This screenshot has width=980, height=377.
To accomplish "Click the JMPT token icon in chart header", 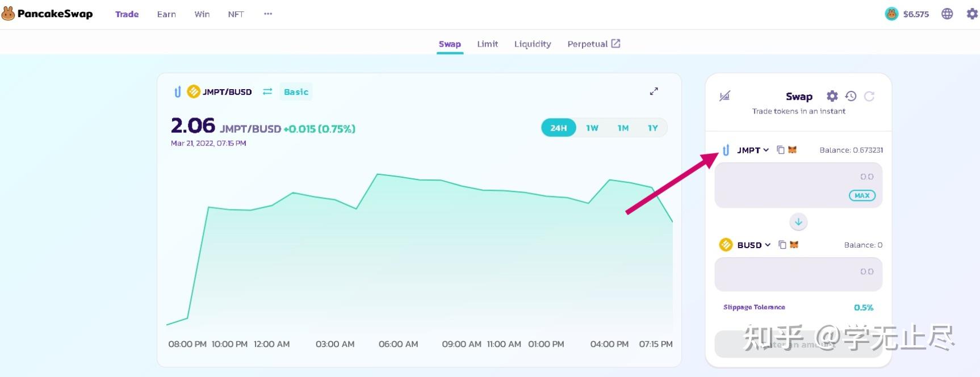I will (x=178, y=91).
